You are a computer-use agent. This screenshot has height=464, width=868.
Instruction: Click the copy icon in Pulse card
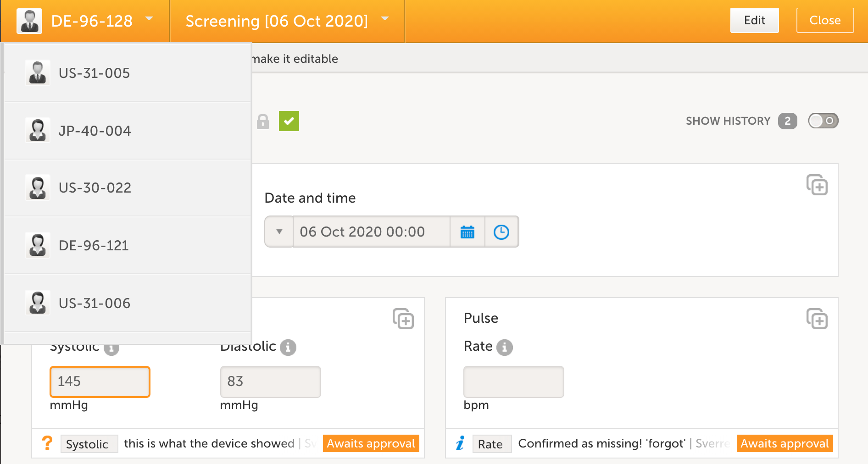(x=817, y=319)
